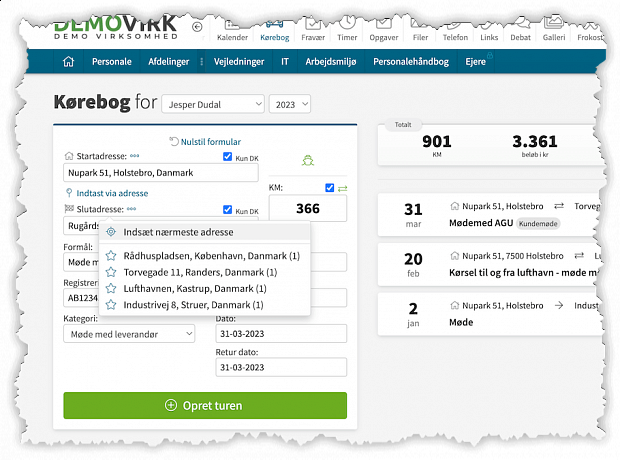Screen dimensions: 620x460
Task: Click the Opret turen button
Action: pyautogui.click(x=205, y=405)
